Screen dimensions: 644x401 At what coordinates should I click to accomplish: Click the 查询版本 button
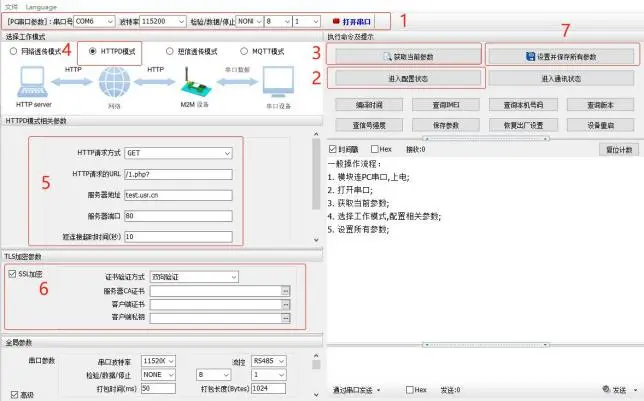pos(600,105)
